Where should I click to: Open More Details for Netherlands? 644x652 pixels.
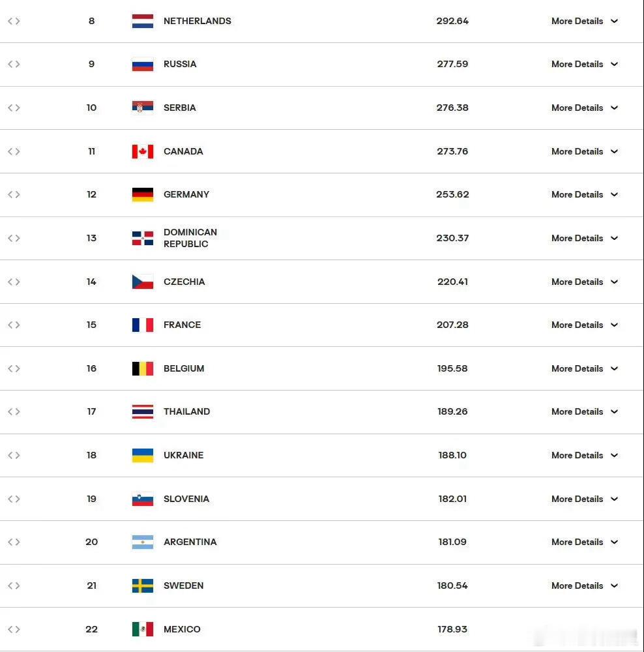click(577, 21)
